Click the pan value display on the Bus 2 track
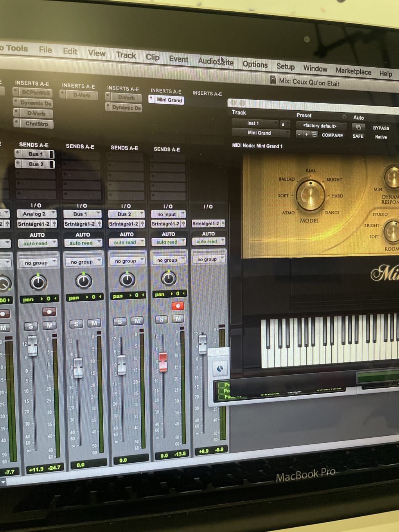This screenshot has height=532, width=399. coord(128,296)
